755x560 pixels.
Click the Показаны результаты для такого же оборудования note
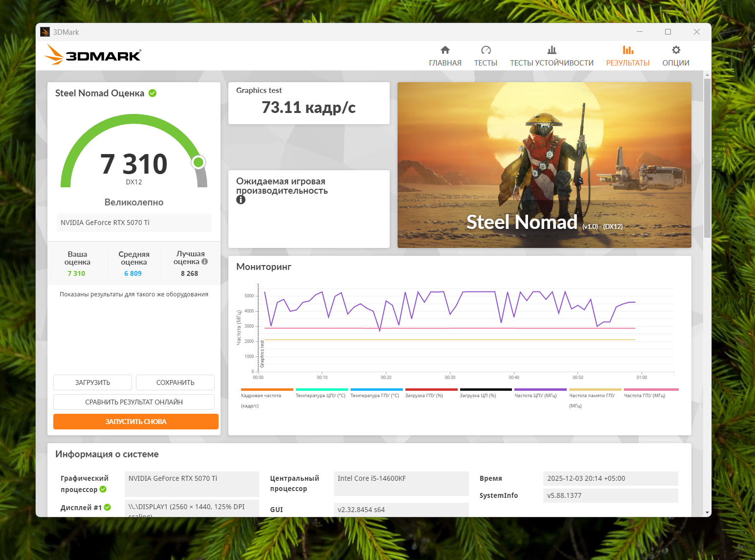(x=134, y=294)
